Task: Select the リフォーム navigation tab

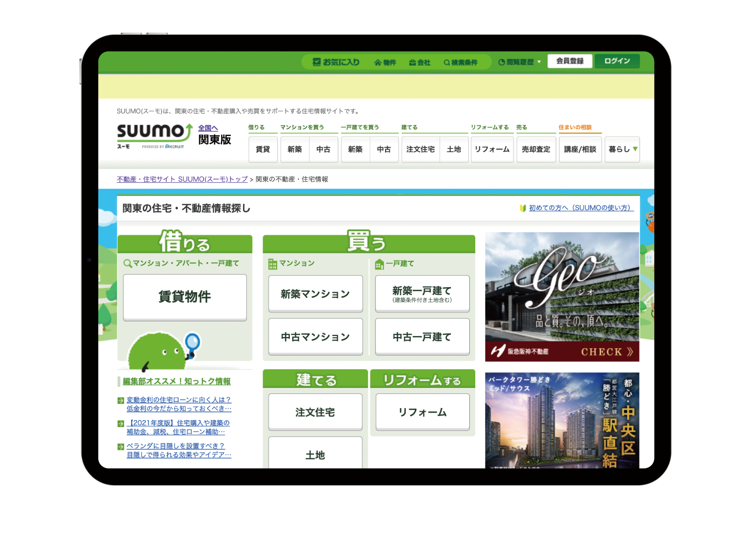Action: pyautogui.click(x=492, y=150)
